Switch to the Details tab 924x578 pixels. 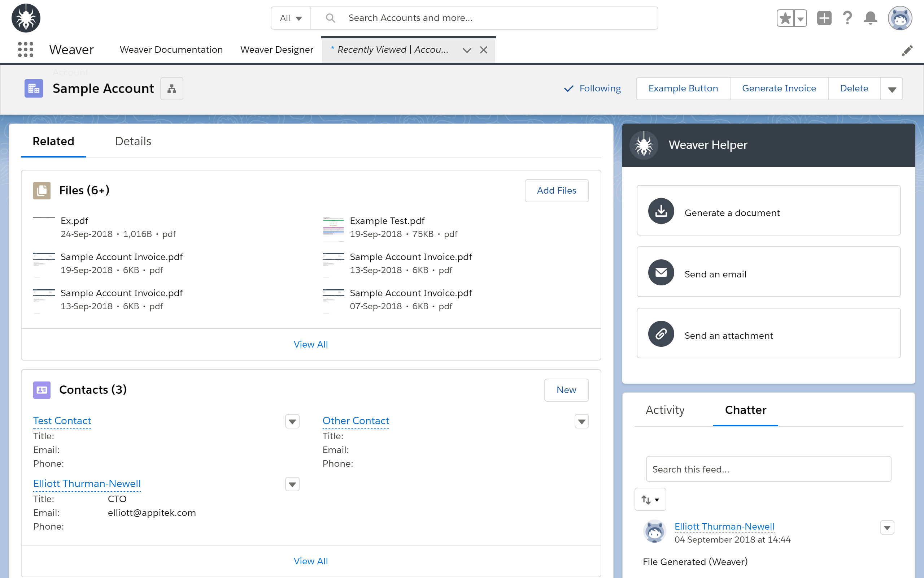tap(133, 141)
